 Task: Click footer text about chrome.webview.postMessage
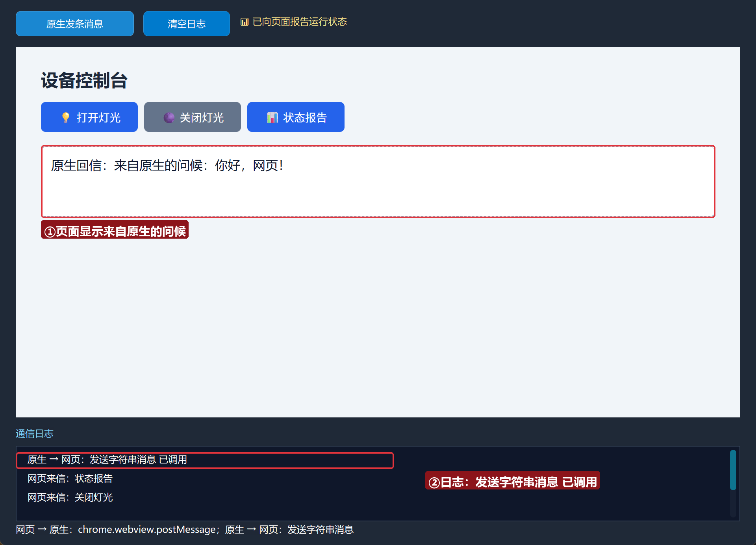coord(185,530)
